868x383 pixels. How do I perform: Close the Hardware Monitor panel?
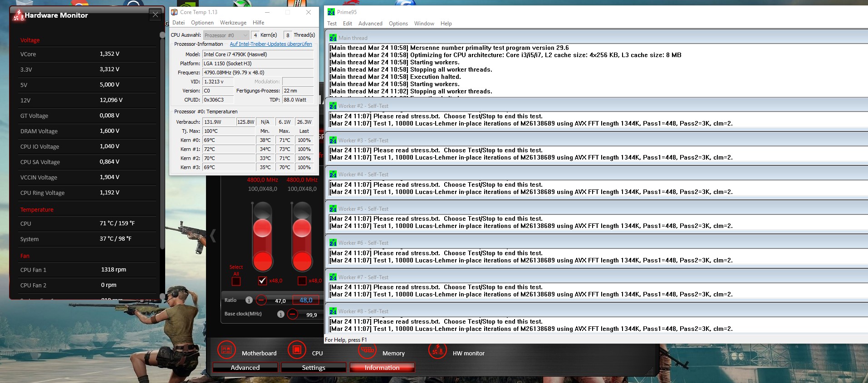pos(155,15)
